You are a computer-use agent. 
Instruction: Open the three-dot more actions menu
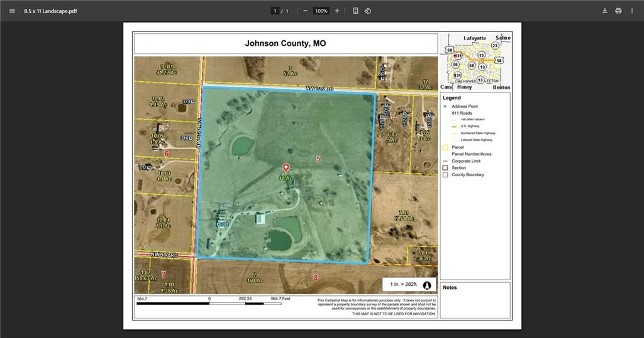click(632, 11)
